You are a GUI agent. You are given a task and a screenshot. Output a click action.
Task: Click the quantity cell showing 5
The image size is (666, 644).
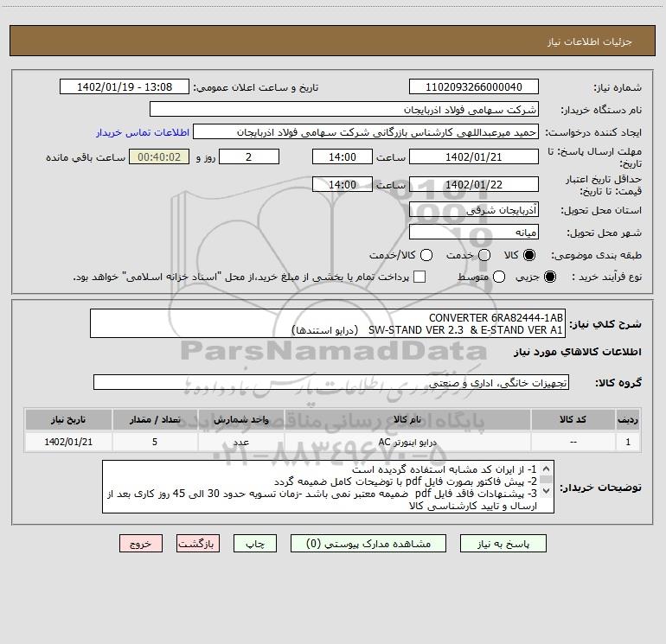click(x=155, y=442)
